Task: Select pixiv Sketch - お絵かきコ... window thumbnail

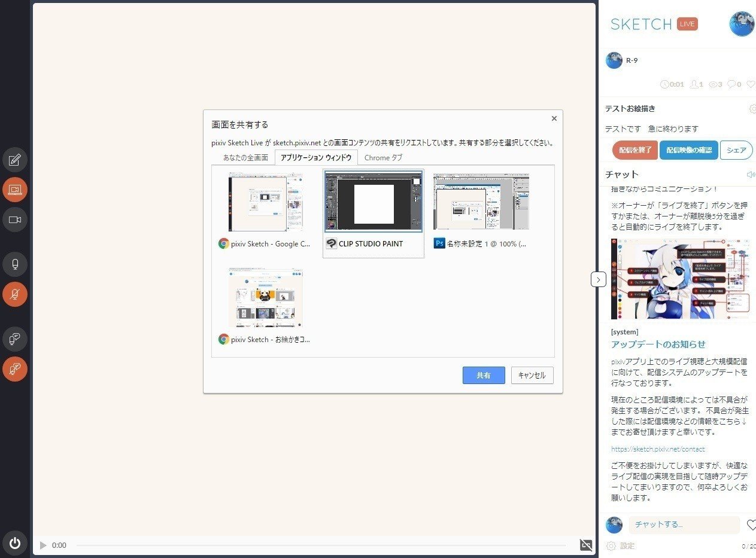Action: click(x=265, y=297)
